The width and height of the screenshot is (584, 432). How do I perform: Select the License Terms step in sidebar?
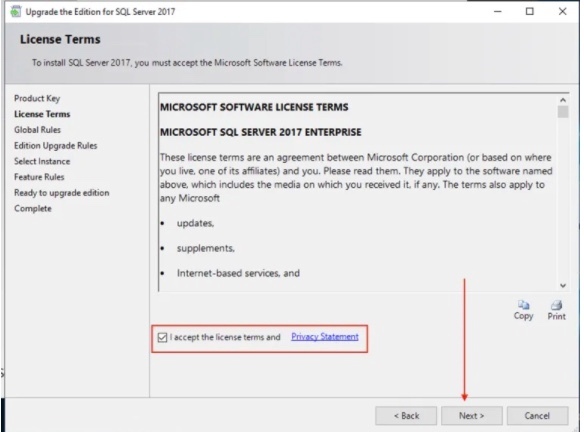coord(42,114)
